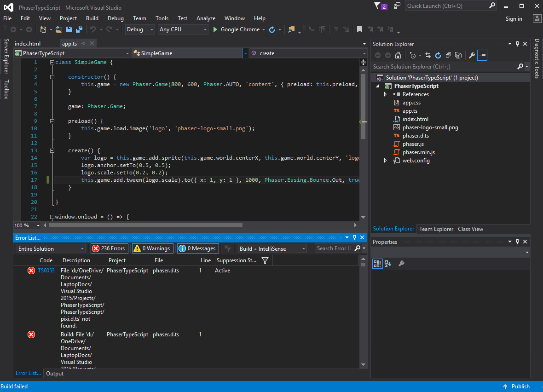Image resolution: width=543 pixels, height=392 pixels.
Task: Expand the web.config node
Action: pos(385,161)
